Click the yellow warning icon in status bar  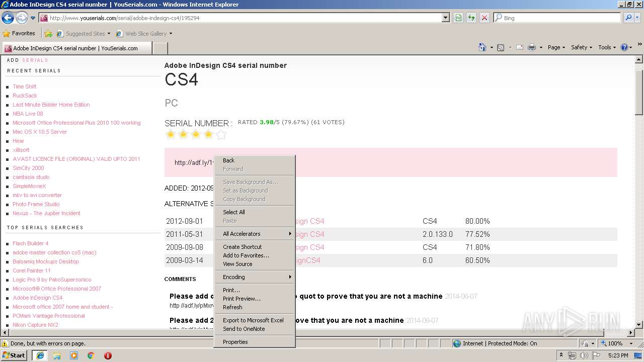pos(5,343)
